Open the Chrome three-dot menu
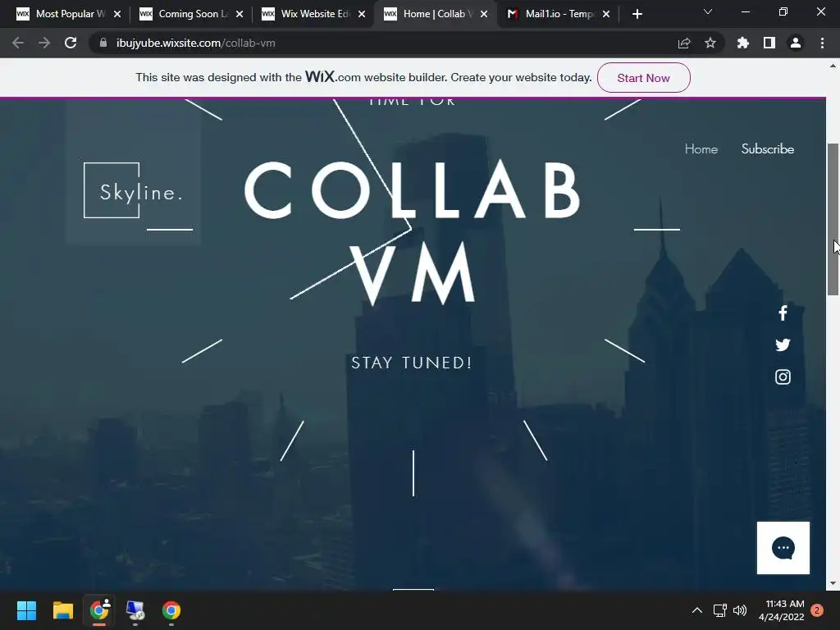 click(822, 43)
